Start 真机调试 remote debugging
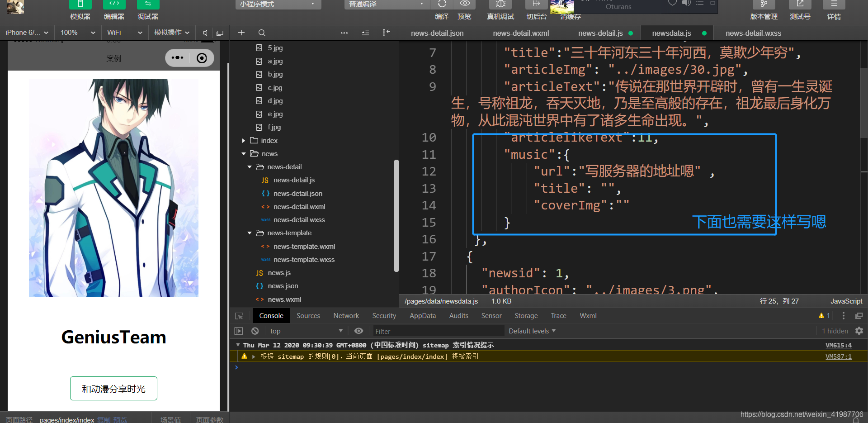Screen dimensions: 868x423 [500, 4]
